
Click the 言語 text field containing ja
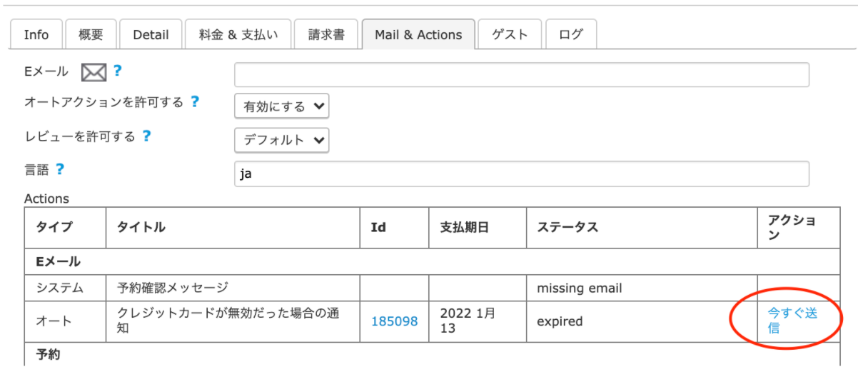tap(521, 174)
